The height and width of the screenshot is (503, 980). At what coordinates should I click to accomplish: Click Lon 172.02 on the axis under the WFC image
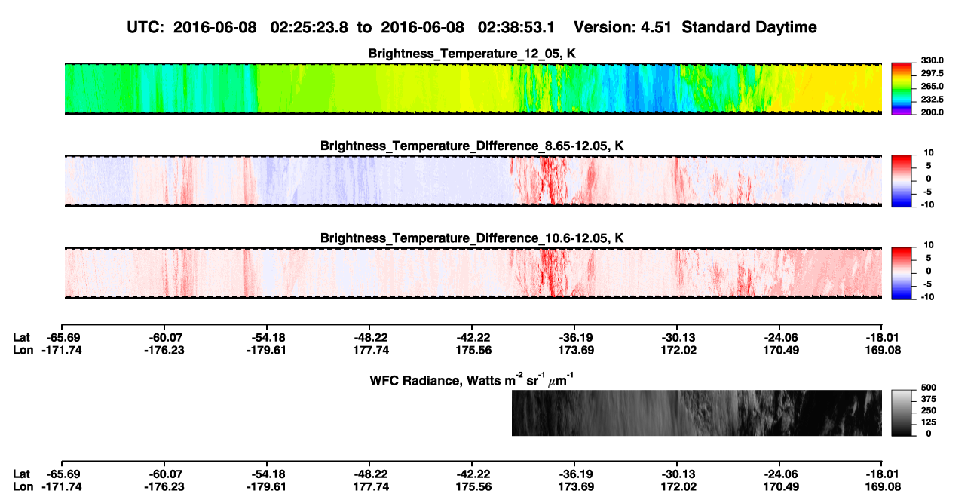coord(678,486)
